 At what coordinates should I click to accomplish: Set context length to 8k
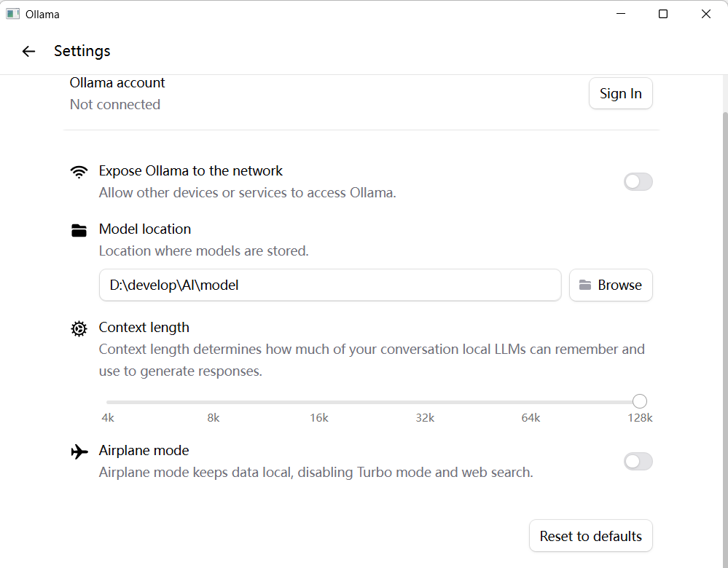pos(214,418)
